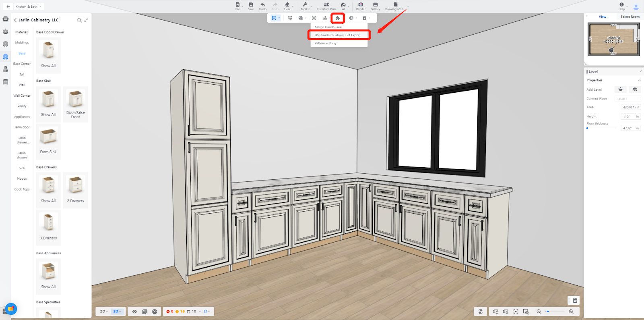The width and height of the screenshot is (644, 320).
Task: Open the Toolkit wrench menu
Action: (x=305, y=6)
